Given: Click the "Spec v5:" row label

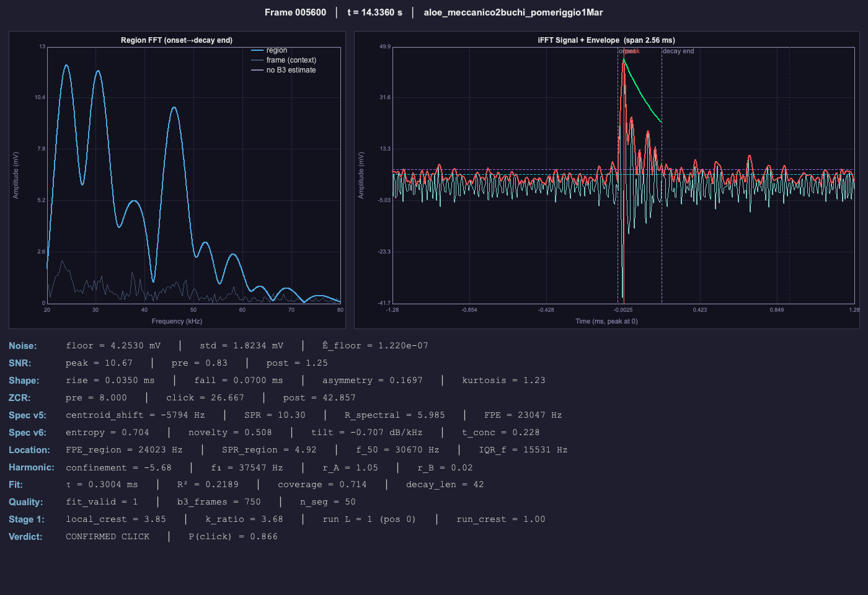Looking at the screenshot, I should (28, 415).
